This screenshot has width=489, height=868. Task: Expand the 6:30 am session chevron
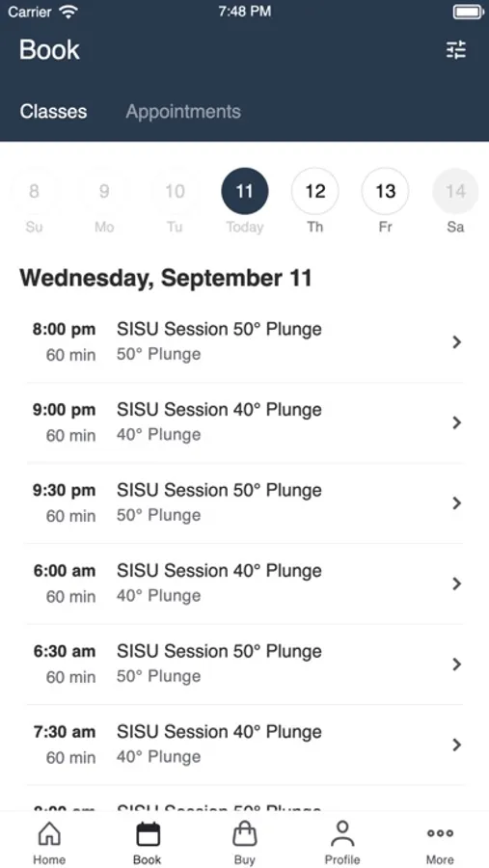click(457, 665)
